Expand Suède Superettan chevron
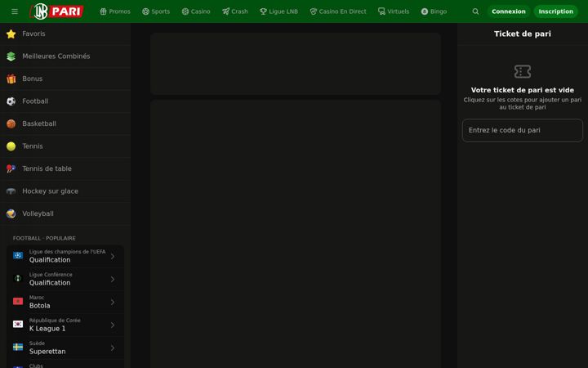 click(113, 348)
